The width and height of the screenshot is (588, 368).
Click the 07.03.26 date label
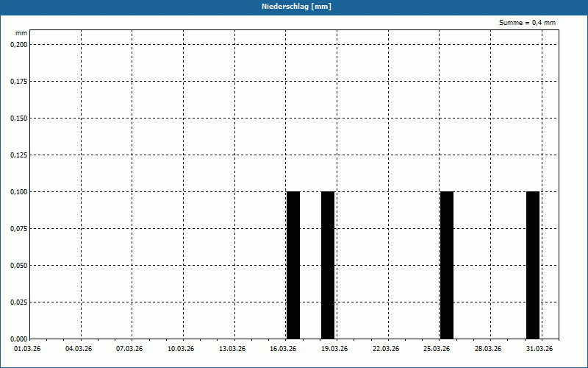(129, 348)
